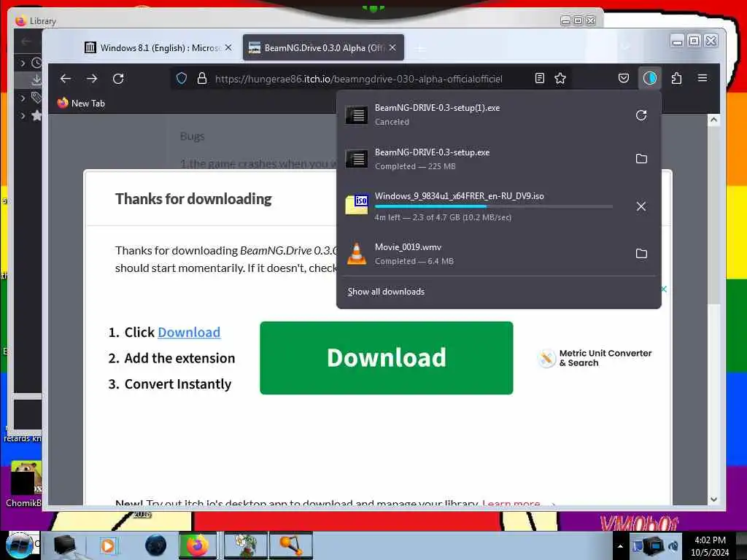This screenshot has width=747, height=560.
Task: Click the big green Download button
Action: (387, 357)
